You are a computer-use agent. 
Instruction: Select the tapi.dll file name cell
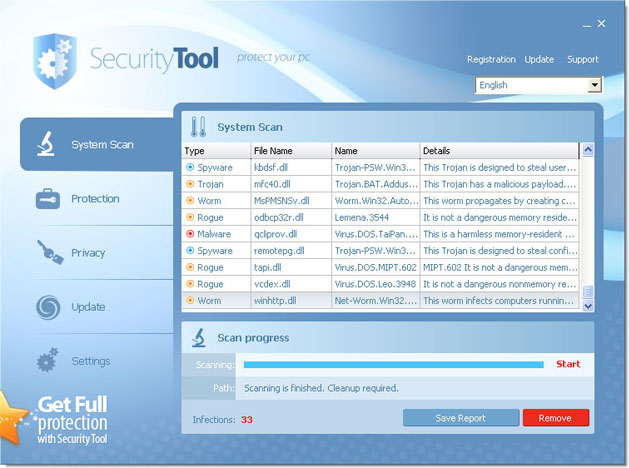291,267
